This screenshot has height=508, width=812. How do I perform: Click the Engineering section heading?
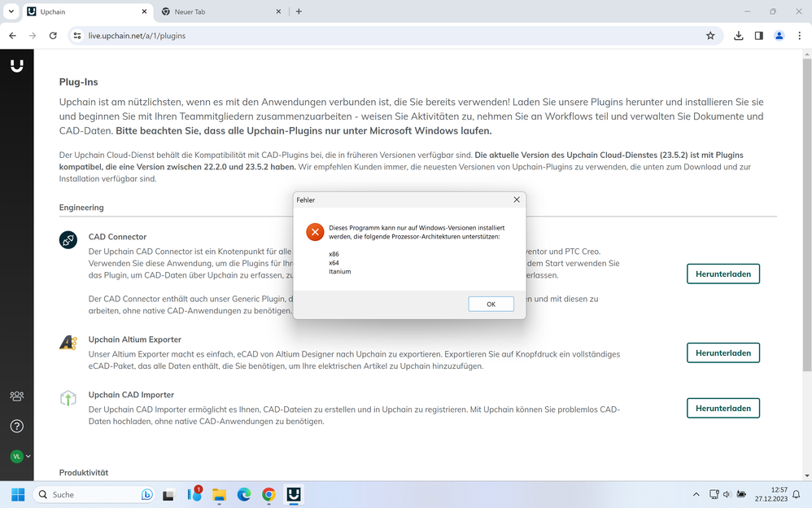tap(81, 208)
